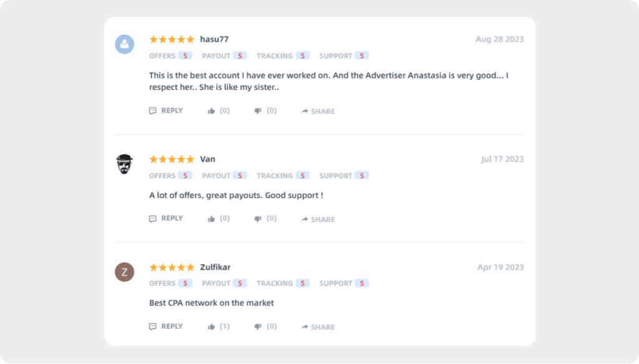Open hasu77's profile by clicking the username

[x=214, y=39]
